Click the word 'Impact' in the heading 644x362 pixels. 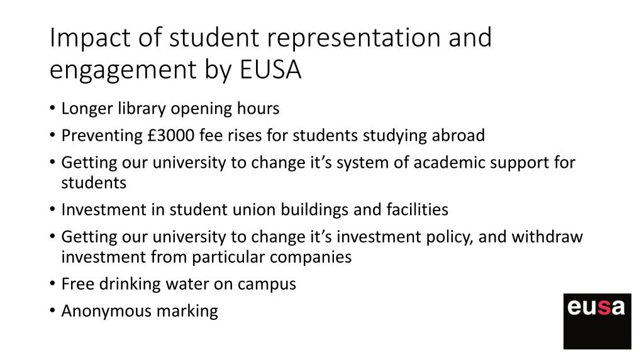(x=91, y=38)
